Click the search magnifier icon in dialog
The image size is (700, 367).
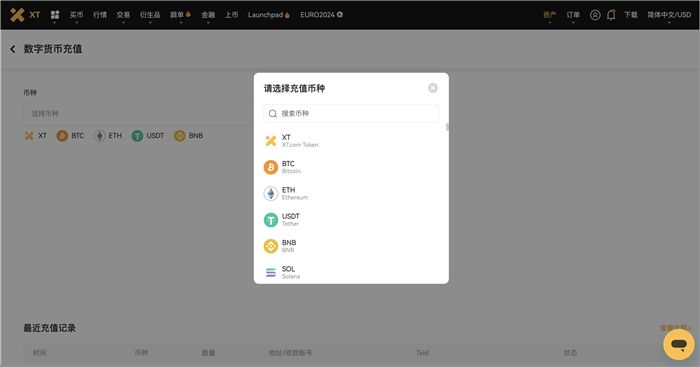[273, 114]
